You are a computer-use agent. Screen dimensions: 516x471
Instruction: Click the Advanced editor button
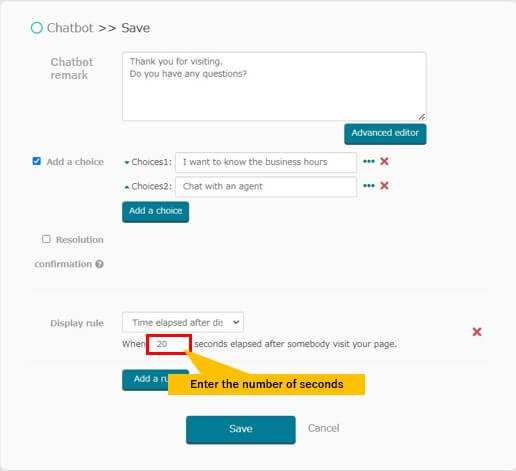(x=385, y=134)
